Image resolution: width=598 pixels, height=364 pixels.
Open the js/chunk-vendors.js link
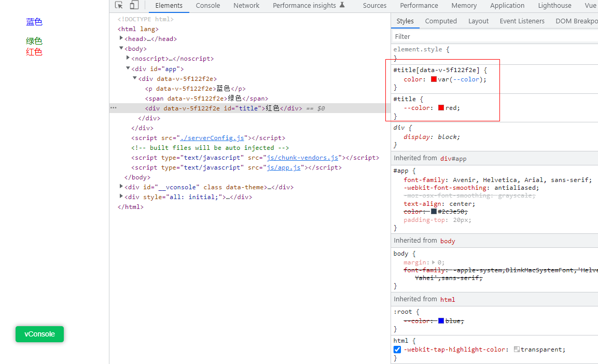pos(302,158)
